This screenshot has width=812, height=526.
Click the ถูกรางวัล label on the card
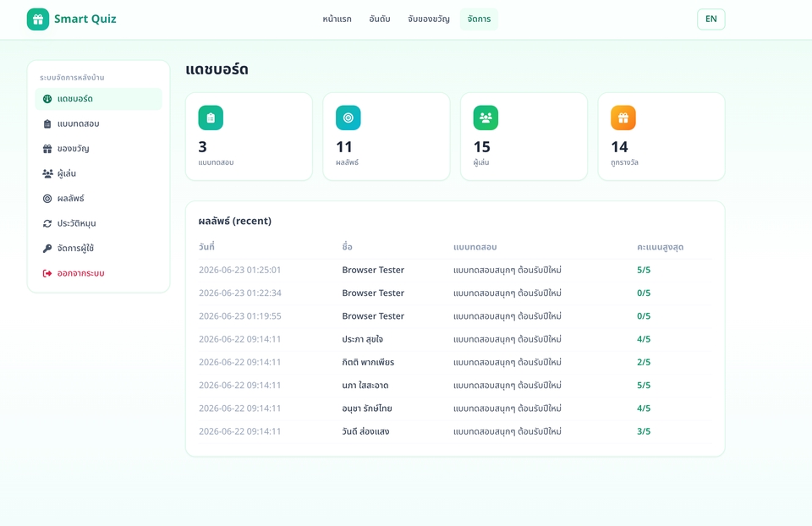[624, 162]
